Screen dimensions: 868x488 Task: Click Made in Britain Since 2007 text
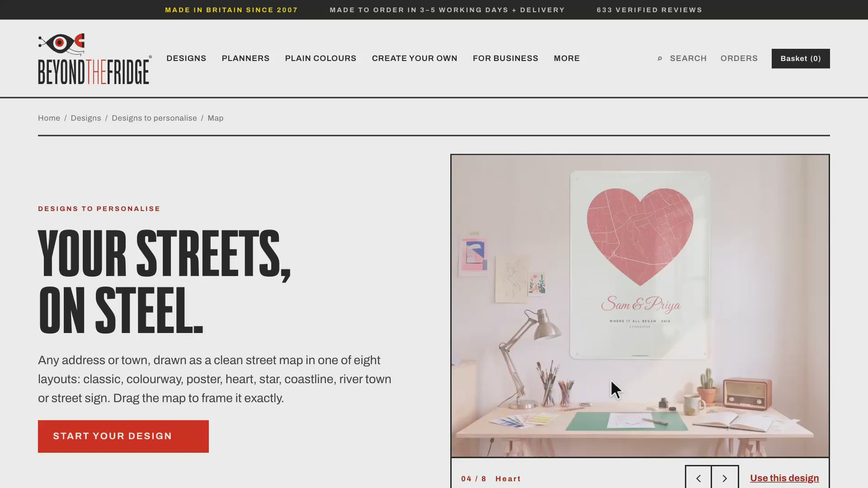click(232, 10)
